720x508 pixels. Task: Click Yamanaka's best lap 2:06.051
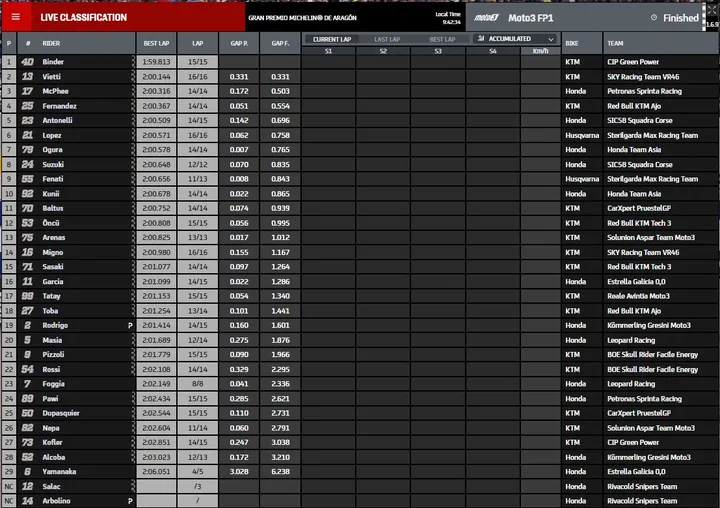click(x=156, y=472)
